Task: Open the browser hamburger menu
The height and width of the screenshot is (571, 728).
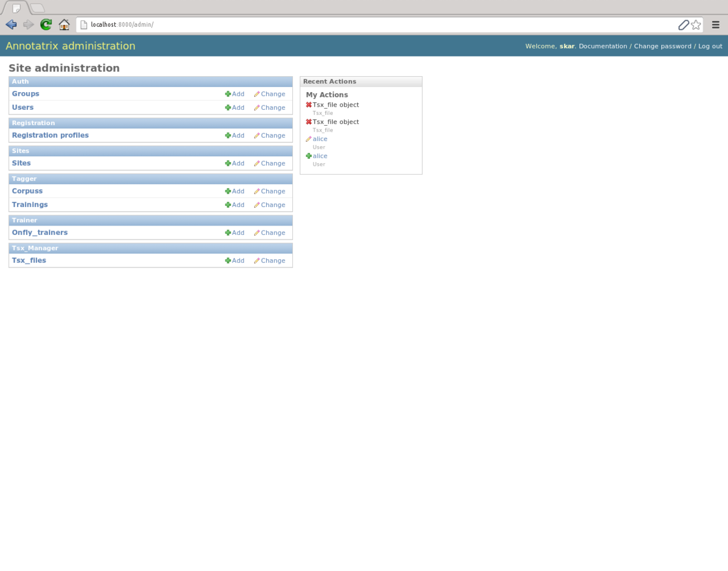Action: click(716, 25)
